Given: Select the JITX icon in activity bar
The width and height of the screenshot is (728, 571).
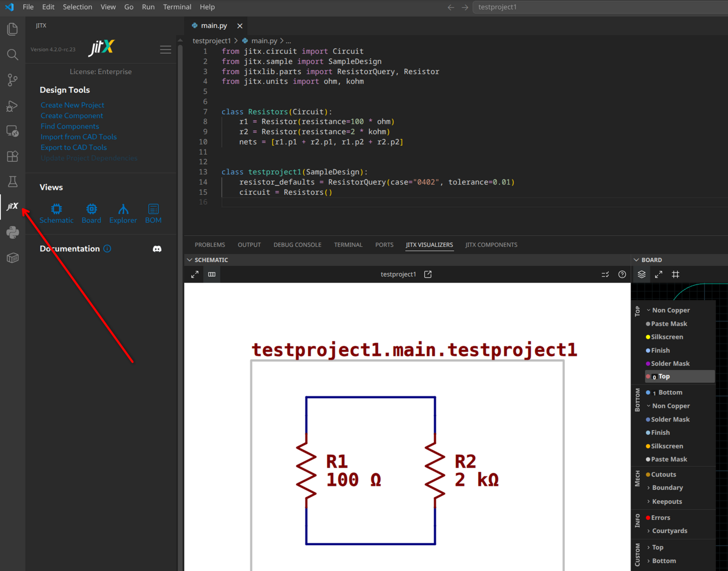Looking at the screenshot, I should (x=13, y=207).
